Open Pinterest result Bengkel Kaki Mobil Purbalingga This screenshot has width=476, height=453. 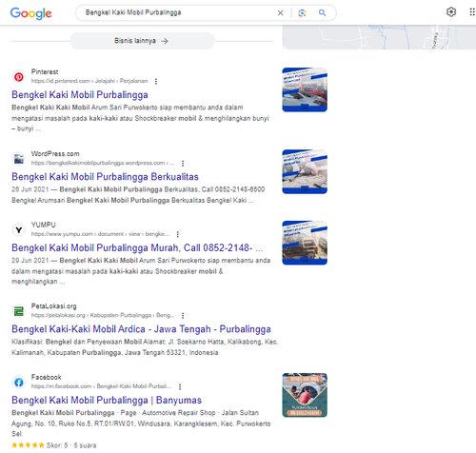pyautogui.click(x=80, y=95)
